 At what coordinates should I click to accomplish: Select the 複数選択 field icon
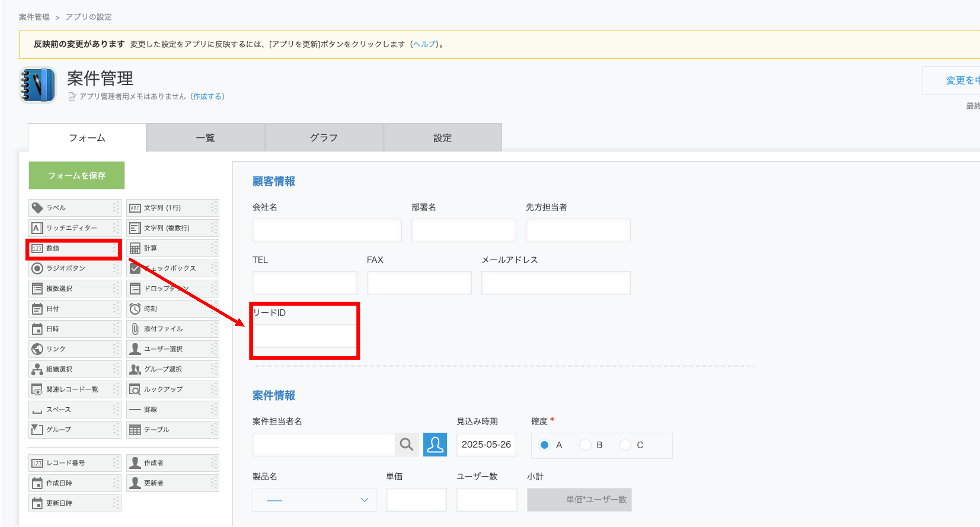pos(37,289)
